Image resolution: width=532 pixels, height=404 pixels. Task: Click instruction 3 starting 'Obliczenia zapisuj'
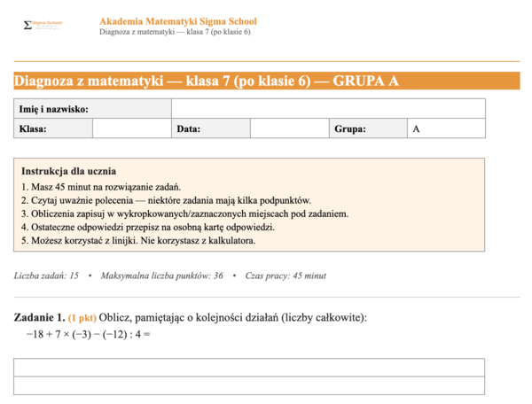click(184, 214)
